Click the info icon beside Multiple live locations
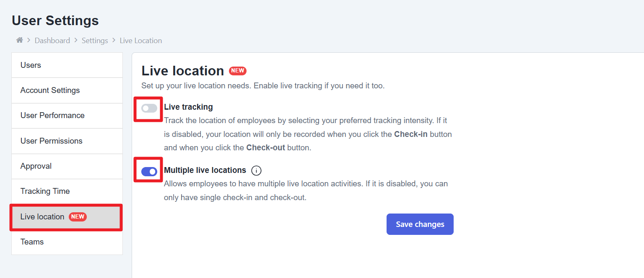Screen dimensions: 644x278 coord(256,170)
